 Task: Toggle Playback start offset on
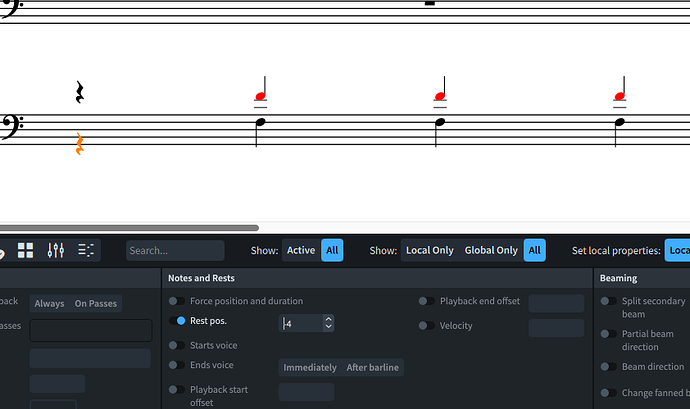click(x=177, y=390)
